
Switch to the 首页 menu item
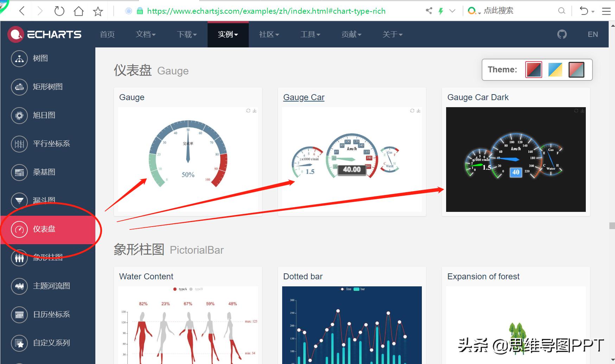(107, 34)
